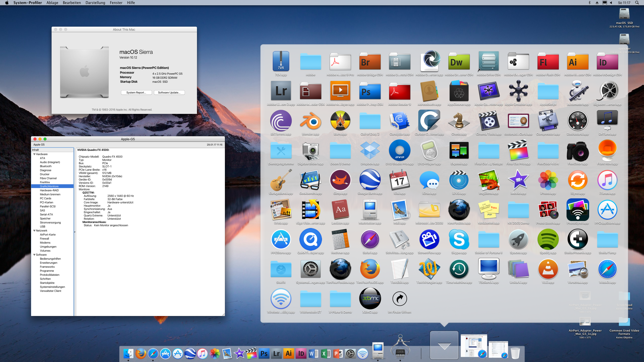Launch iCal.app calendar icon
The image size is (644, 362).
[399, 180]
